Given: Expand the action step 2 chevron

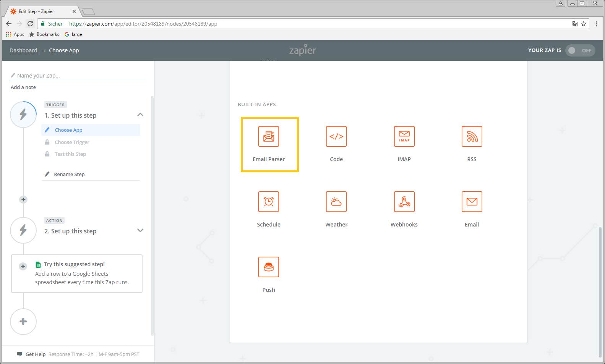Looking at the screenshot, I should coord(140,230).
